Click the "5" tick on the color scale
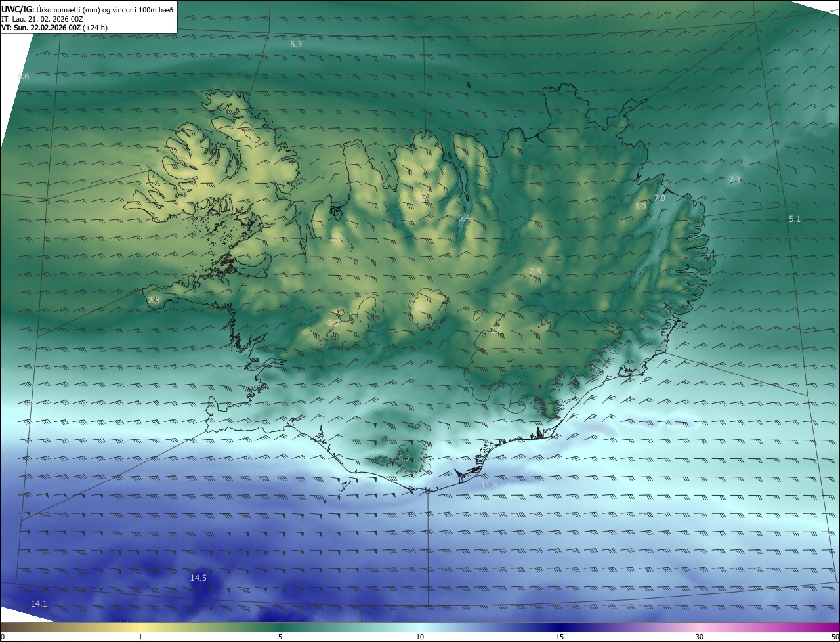Screen dimensions: 840x642 point(280,637)
